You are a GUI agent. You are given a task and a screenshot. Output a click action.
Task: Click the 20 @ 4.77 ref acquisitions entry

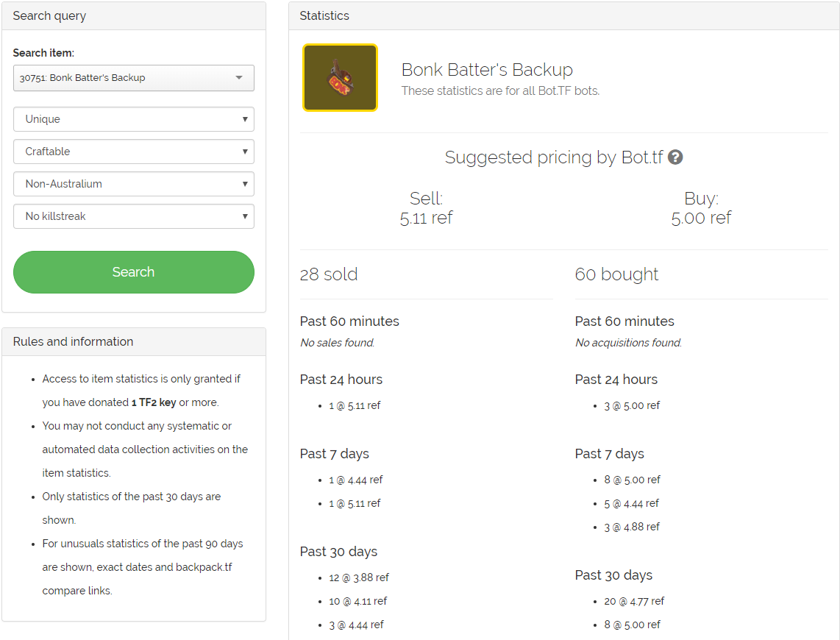(634, 601)
